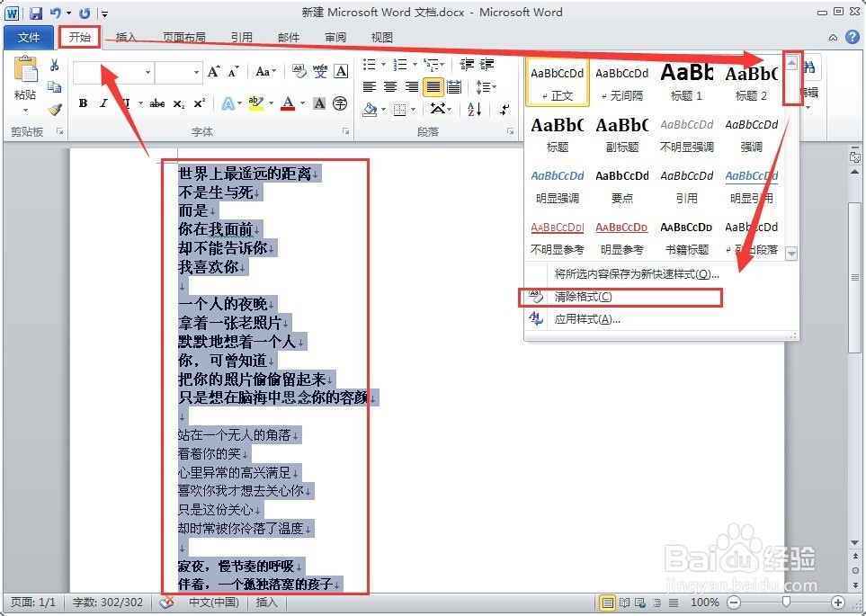Apply yellow text highlight color

[x=254, y=104]
